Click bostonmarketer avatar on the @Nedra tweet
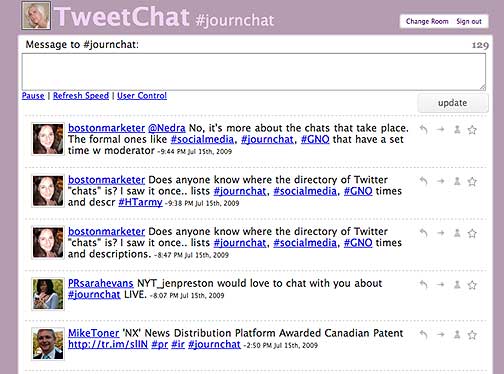 pos(48,139)
